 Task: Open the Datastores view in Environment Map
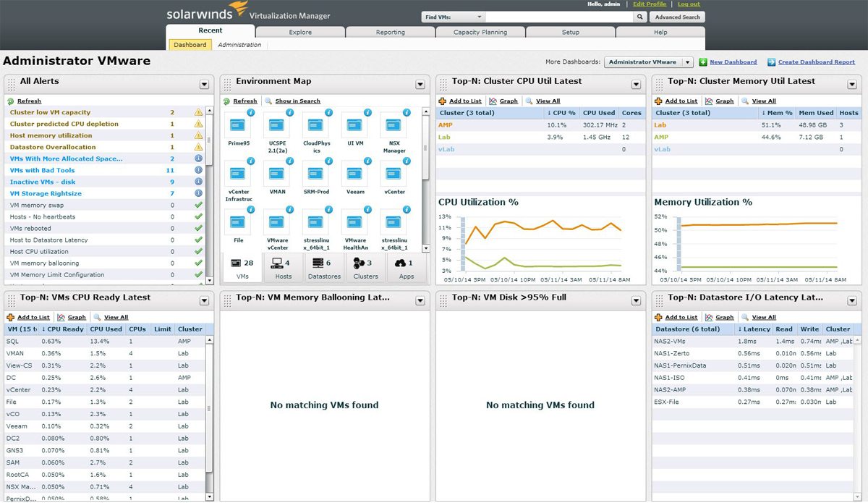tap(323, 268)
